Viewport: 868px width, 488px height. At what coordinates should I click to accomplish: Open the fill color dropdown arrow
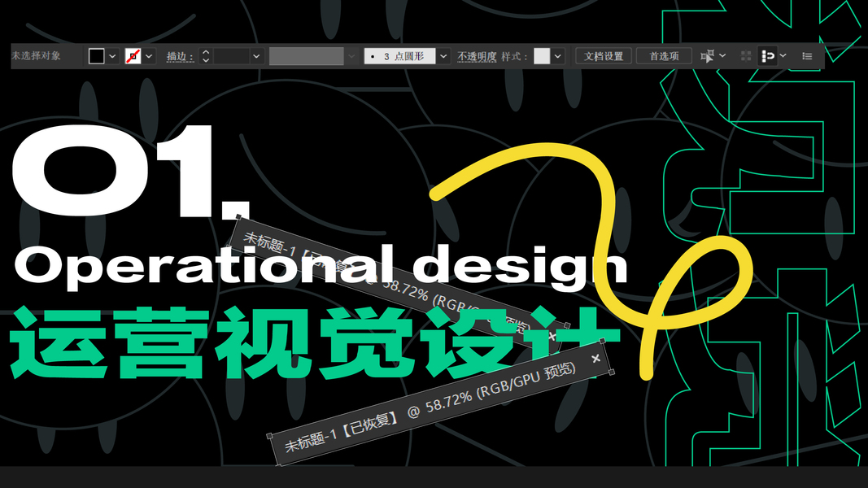(112, 56)
